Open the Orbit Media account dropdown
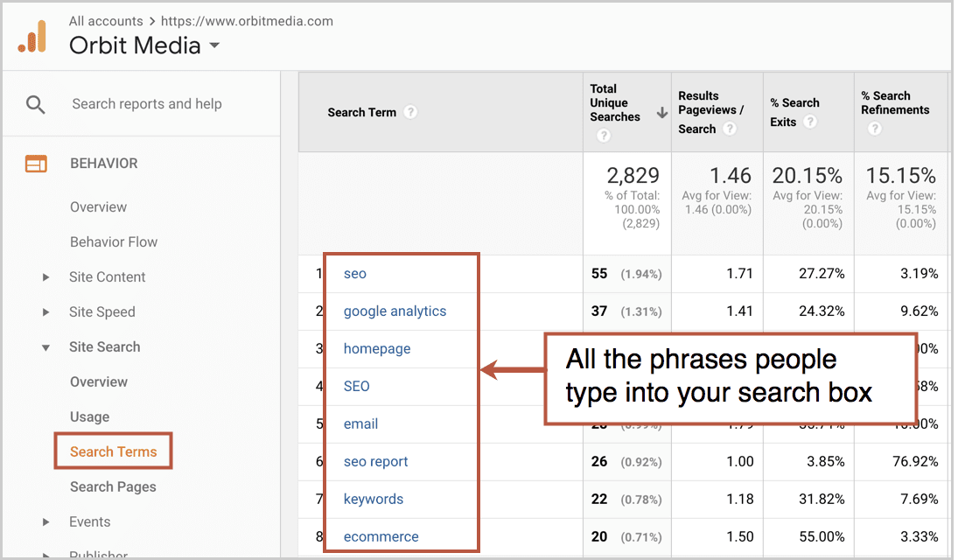 point(214,46)
